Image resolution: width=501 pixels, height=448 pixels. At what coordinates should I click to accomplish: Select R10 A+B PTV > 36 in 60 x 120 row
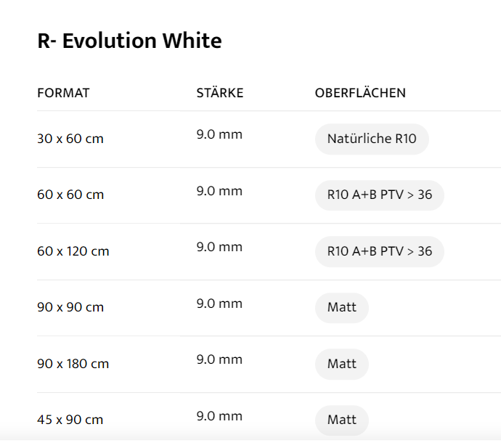379,251
